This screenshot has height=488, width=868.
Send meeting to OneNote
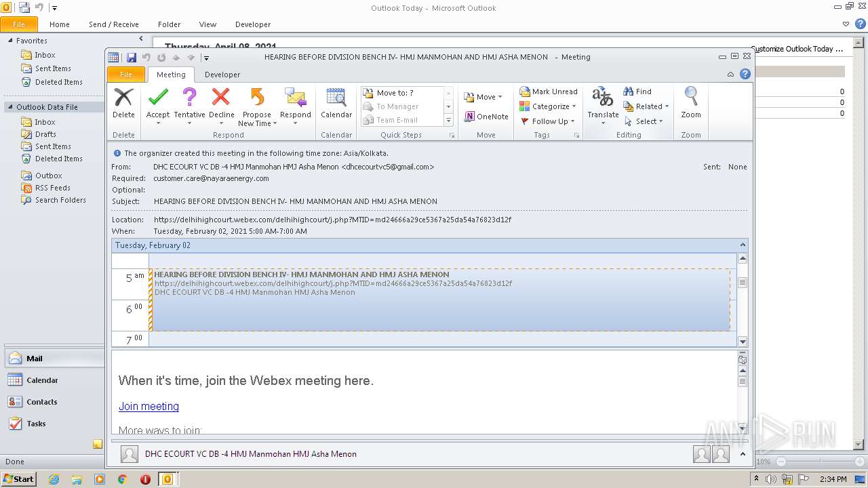pos(486,117)
